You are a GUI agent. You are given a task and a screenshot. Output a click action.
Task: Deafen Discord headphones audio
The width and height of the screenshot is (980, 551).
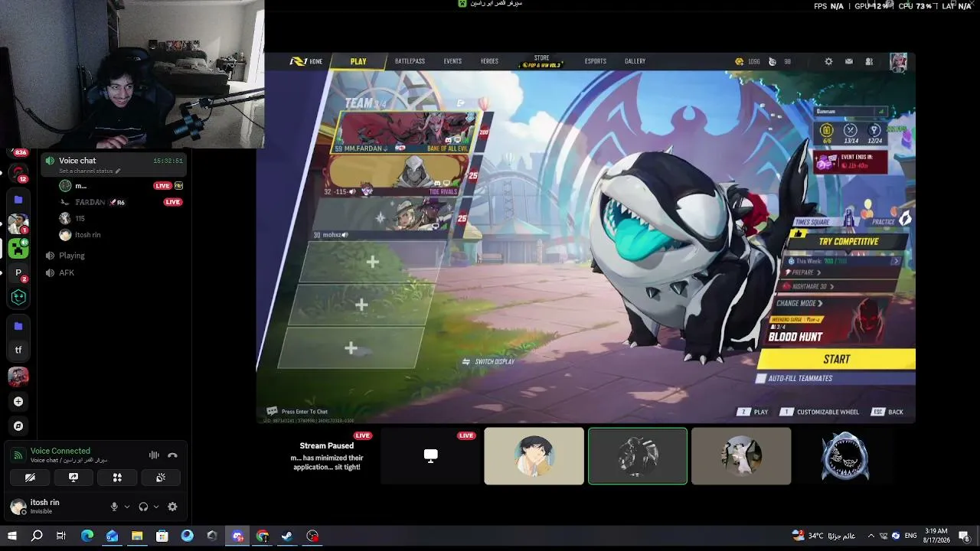[143, 507]
